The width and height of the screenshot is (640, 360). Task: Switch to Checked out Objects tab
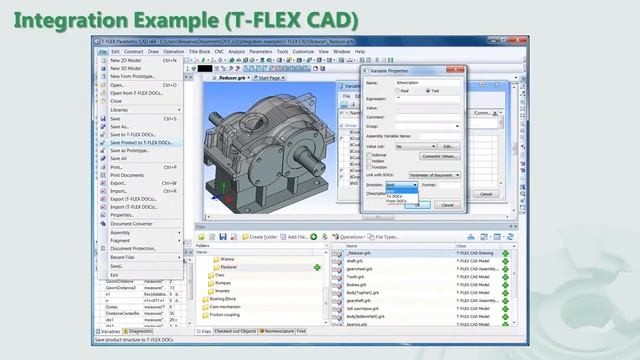pos(235,331)
